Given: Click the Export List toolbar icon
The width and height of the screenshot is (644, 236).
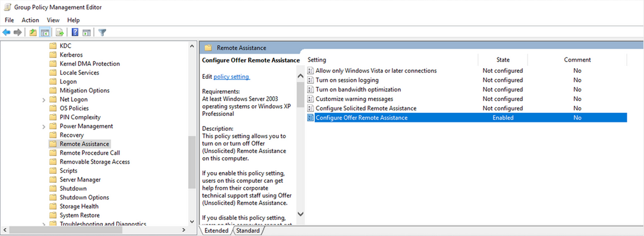Looking at the screenshot, I should coord(60,32).
